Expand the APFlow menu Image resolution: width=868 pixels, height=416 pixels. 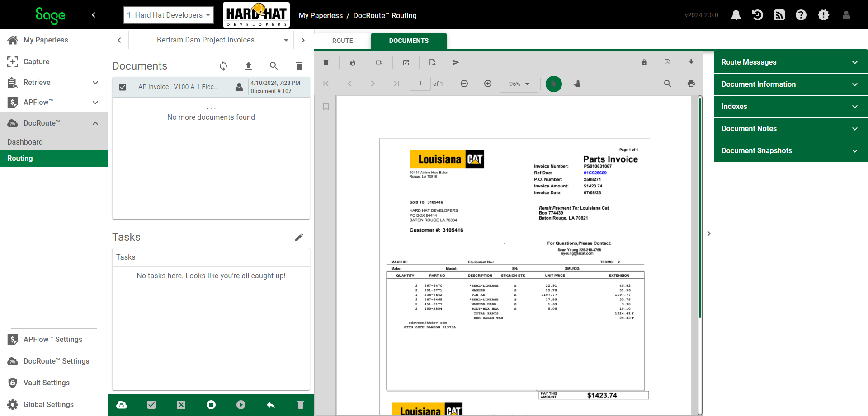(x=54, y=102)
